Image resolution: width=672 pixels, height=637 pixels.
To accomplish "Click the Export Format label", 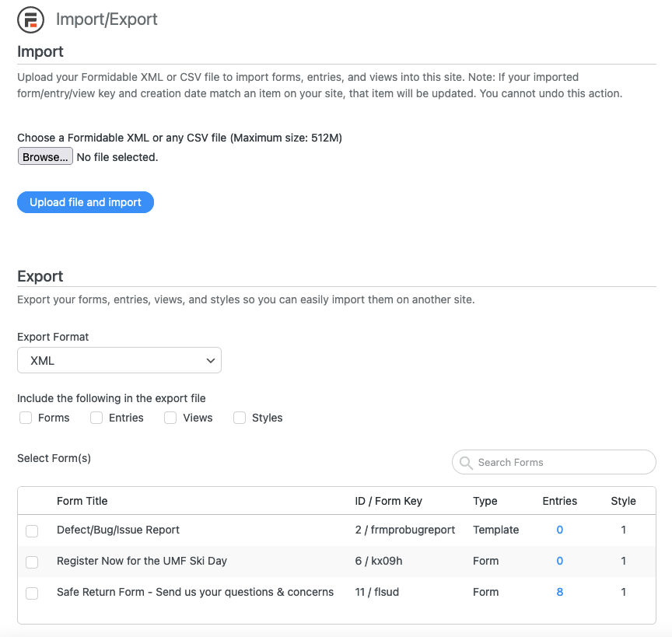I will (x=53, y=337).
